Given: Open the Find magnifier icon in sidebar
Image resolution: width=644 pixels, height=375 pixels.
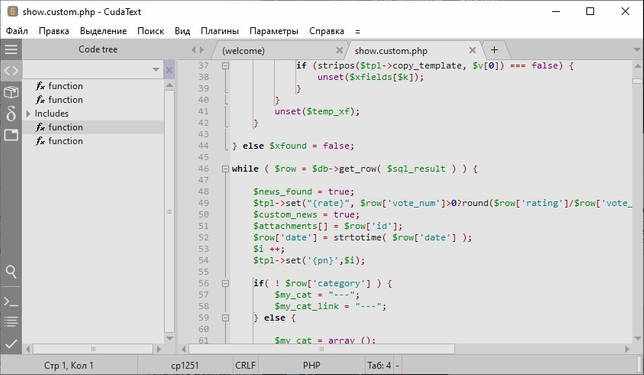Looking at the screenshot, I should 11,271.
